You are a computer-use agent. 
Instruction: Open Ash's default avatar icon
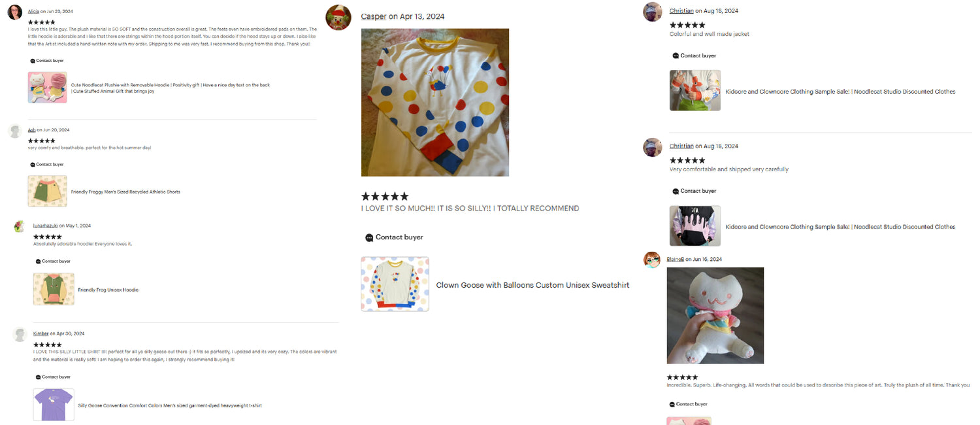pyautogui.click(x=15, y=131)
